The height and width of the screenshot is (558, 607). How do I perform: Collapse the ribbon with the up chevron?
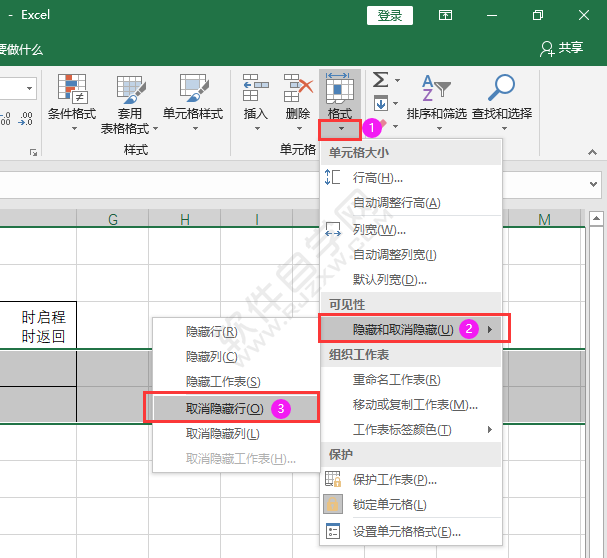tap(592, 152)
